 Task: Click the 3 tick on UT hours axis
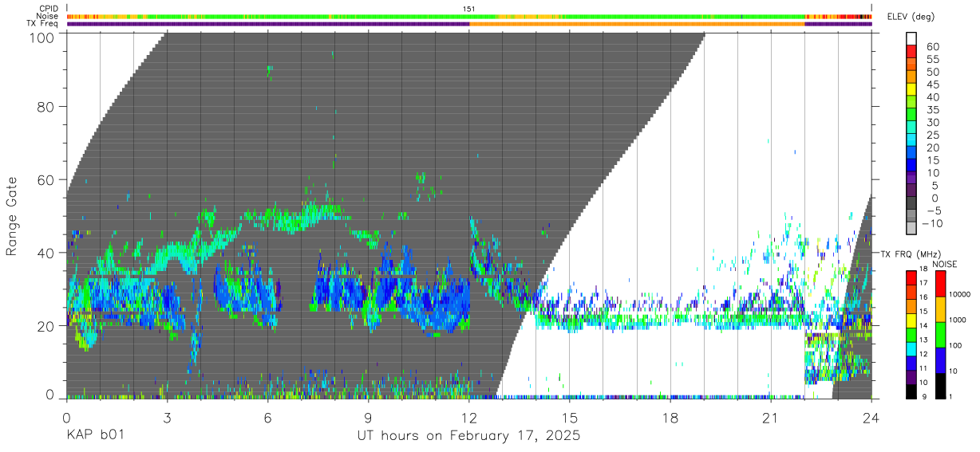click(167, 418)
